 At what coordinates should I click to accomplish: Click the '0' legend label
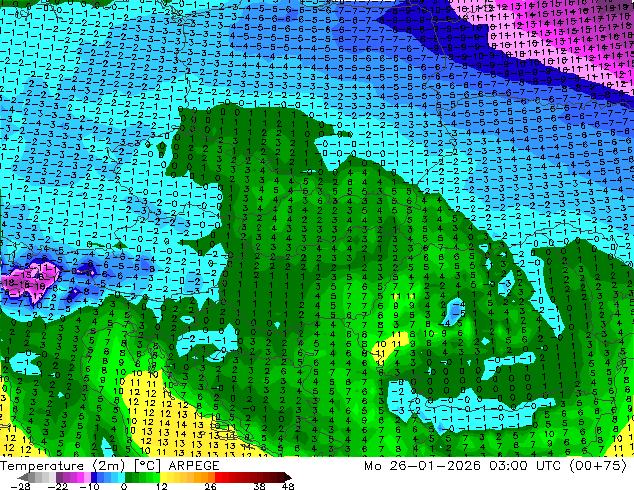124,486
